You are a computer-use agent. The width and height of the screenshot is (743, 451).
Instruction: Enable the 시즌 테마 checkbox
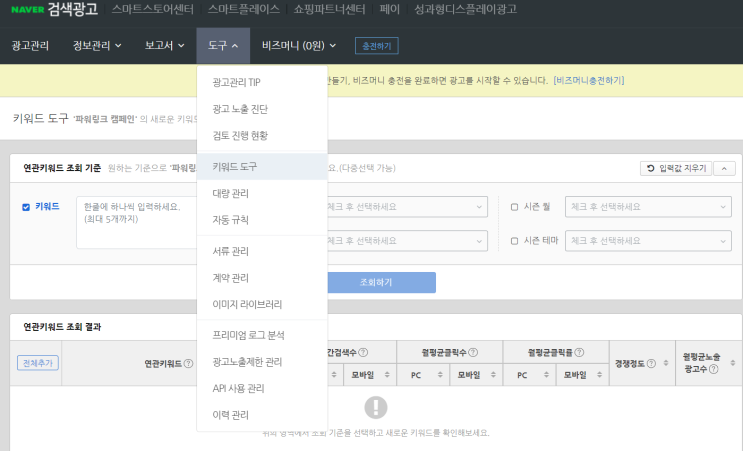pos(514,241)
